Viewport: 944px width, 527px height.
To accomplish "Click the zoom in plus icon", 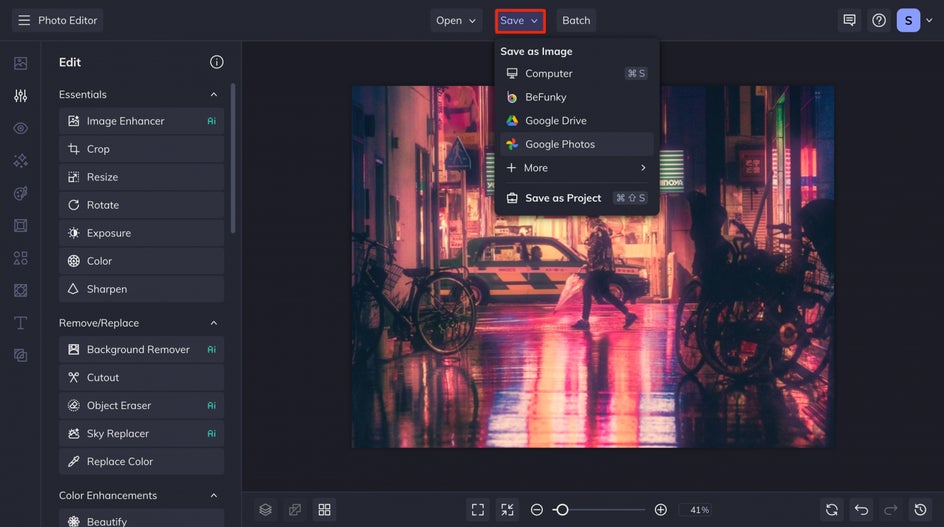I will [660, 510].
